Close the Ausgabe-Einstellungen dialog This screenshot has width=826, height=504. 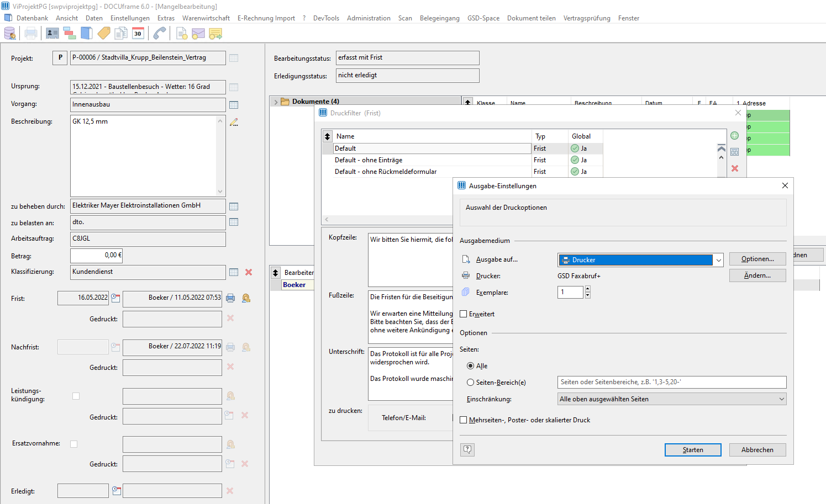click(785, 186)
